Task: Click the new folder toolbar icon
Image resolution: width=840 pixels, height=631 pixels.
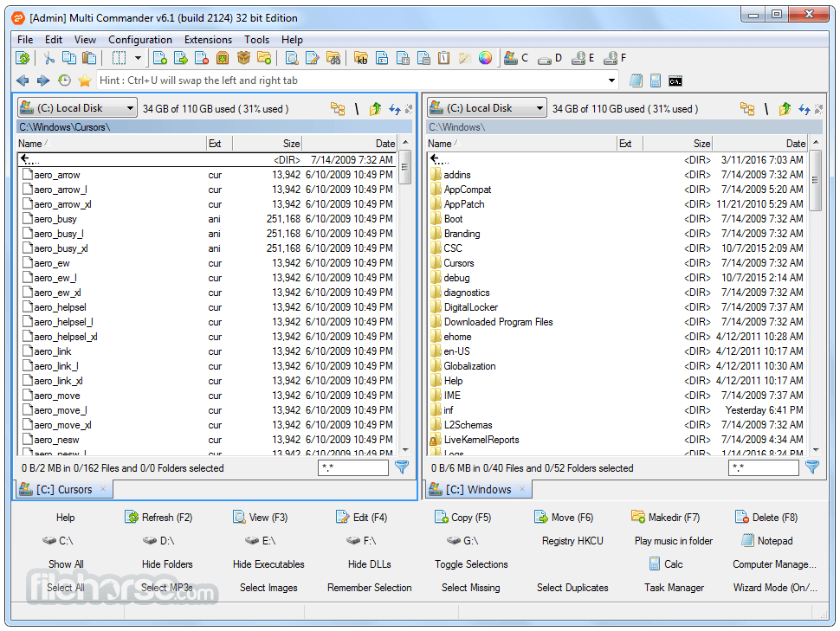Action: 264,58
